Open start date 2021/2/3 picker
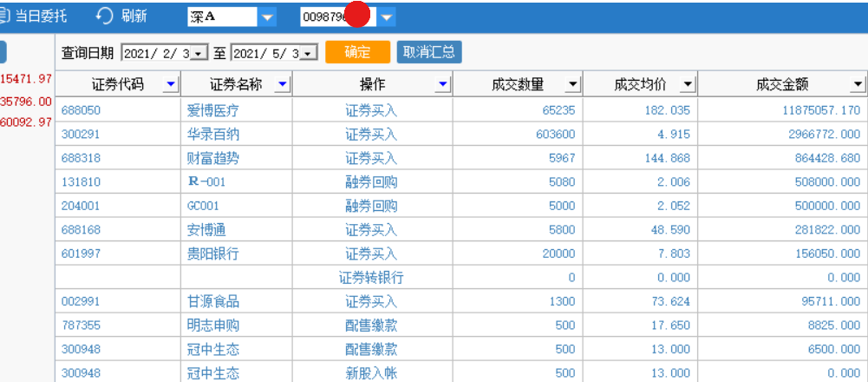868x382 pixels. point(199,53)
